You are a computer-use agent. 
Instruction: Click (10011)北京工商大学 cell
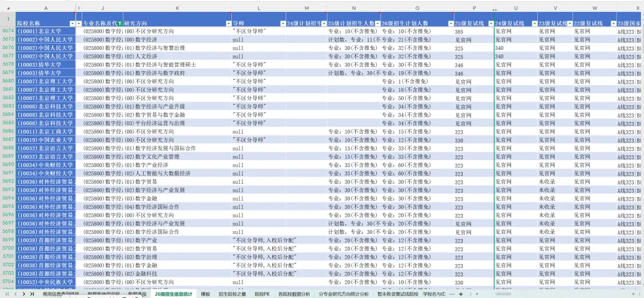click(x=45, y=132)
